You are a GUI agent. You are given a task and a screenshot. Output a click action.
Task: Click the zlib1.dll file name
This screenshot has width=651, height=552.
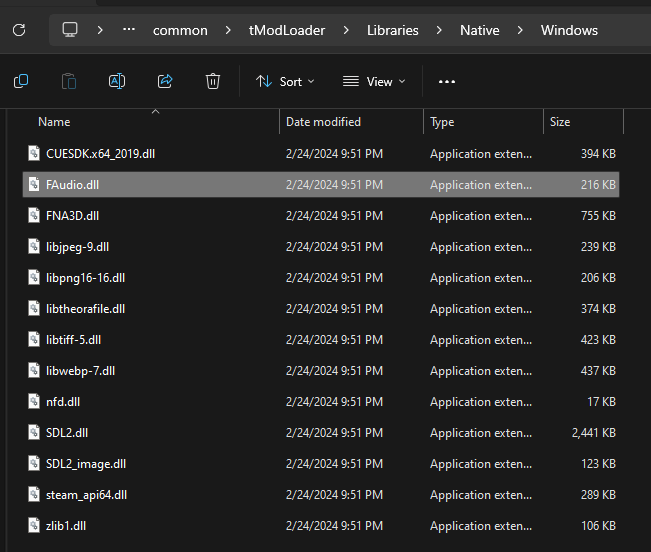click(66, 526)
